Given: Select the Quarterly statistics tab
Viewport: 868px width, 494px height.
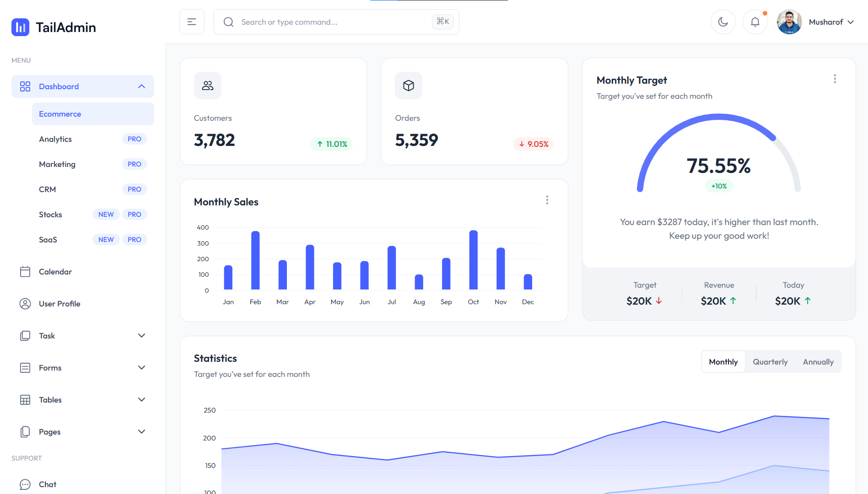Looking at the screenshot, I should pos(771,362).
